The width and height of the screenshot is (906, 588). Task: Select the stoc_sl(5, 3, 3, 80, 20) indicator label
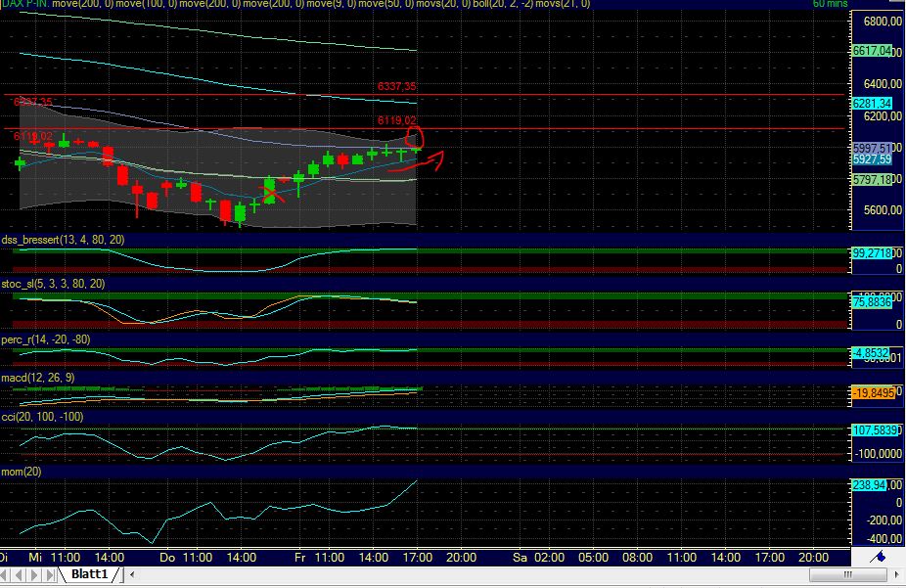coord(53,284)
